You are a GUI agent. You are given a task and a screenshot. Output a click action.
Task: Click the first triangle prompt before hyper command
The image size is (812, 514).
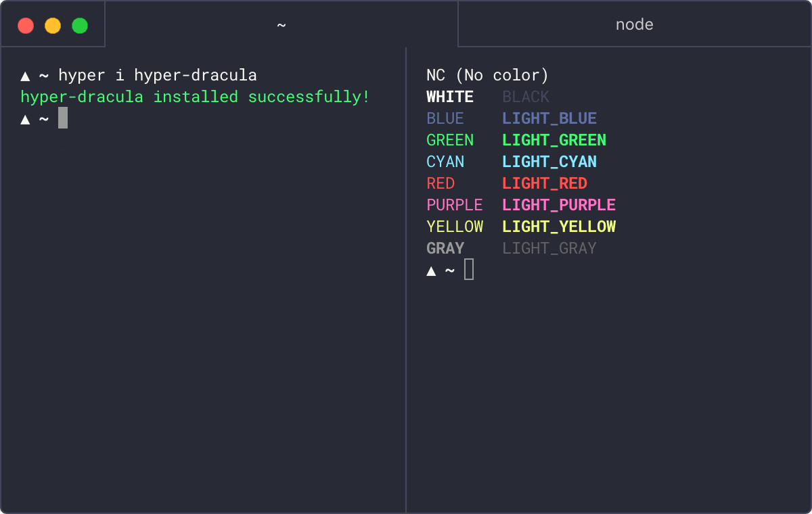tap(25, 76)
